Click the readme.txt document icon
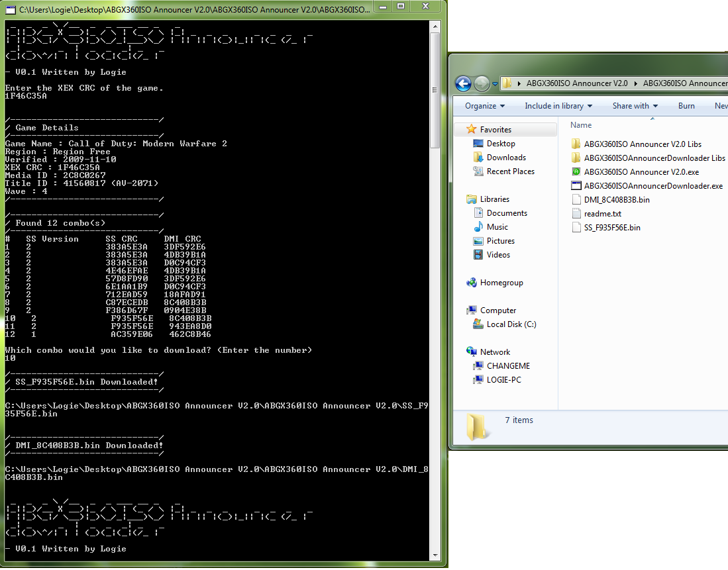 [x=576, y=214]
